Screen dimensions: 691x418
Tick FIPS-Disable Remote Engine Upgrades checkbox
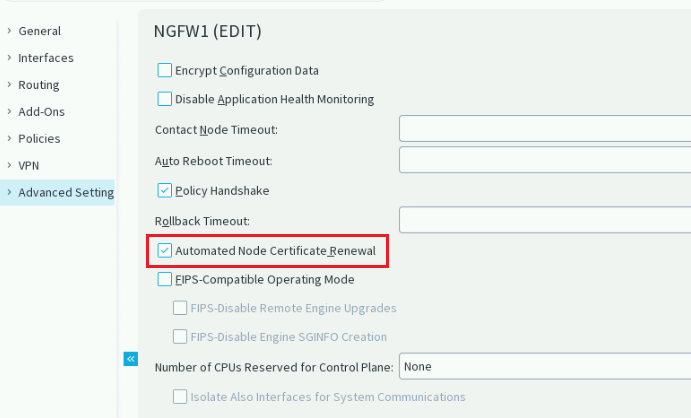click(x=181, y=308)
